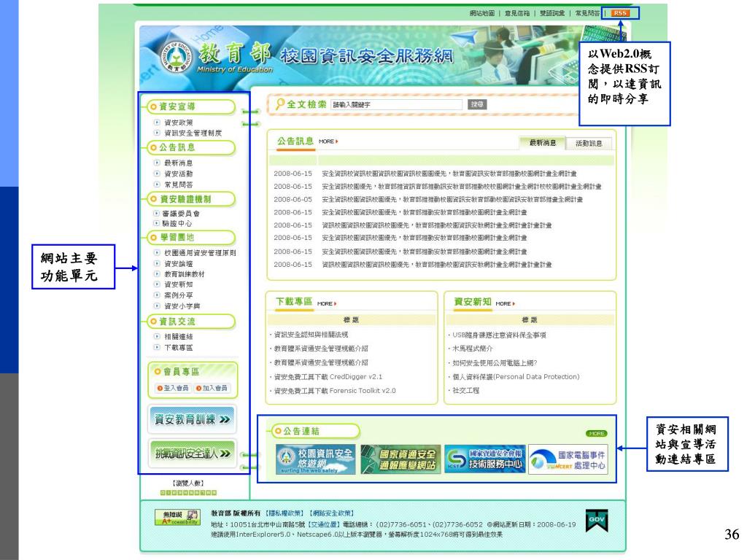The image size is (747, 560).
Task: Select 教育訓練教材 in the left menu
Action: 185,274
